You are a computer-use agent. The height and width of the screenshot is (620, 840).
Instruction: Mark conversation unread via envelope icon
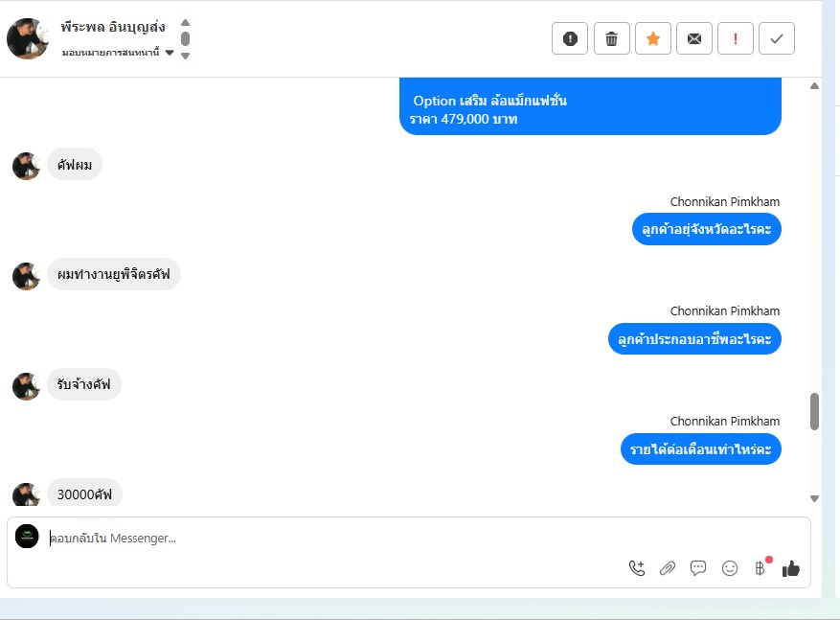(x=694, y=38)
